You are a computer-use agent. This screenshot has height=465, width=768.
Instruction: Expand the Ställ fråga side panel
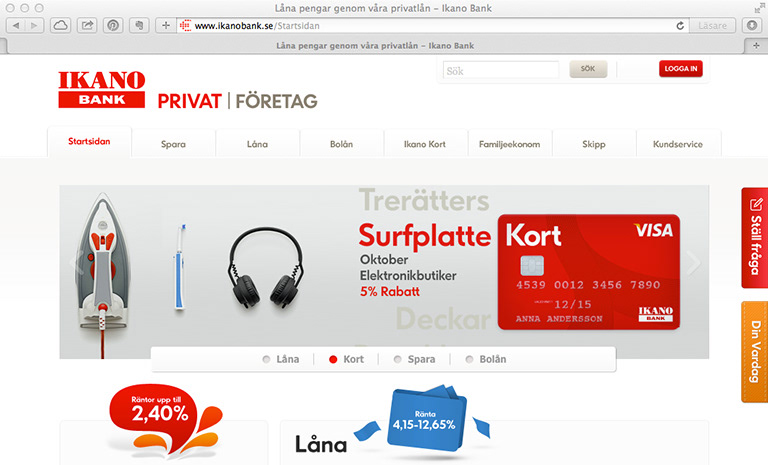click(x=755, y=238)
